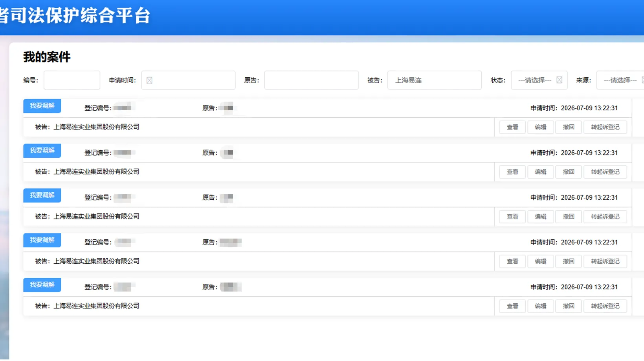Click the first case's 申请时间 timestamp
Screen dimensions: 644x361
589,108
